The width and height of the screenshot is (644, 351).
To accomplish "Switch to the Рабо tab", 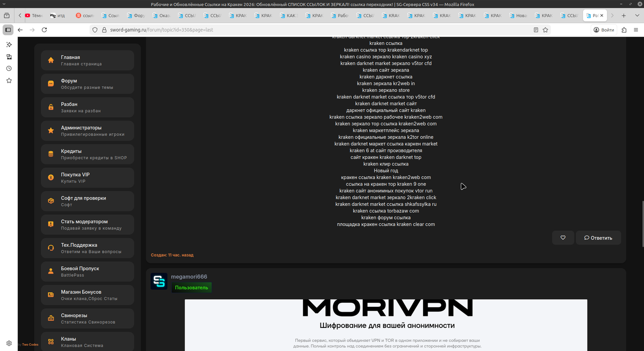I will (x=340, y=16).
